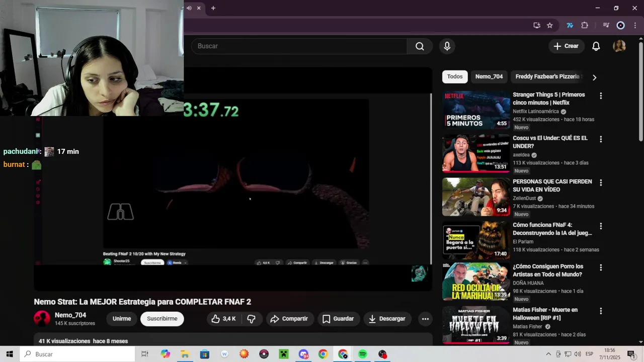Like the video with 3,4 K thumbs up

tap(223, 319)
